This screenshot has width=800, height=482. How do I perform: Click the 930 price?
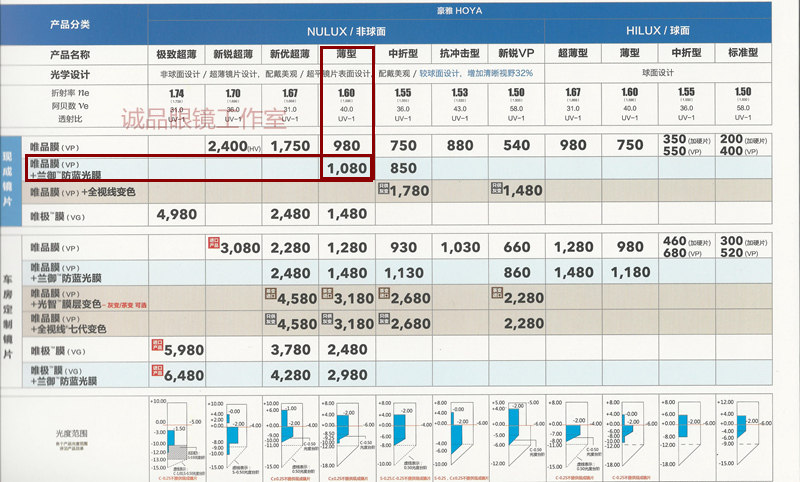point(403,248)
